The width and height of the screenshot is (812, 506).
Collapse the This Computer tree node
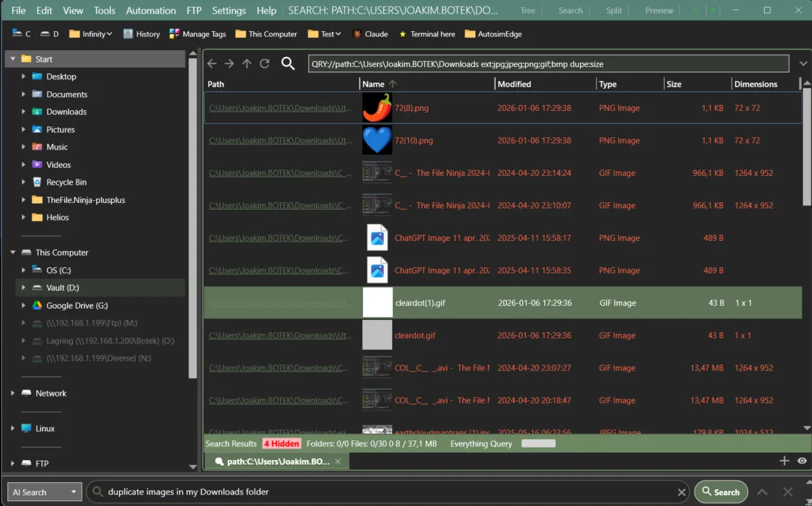click(13, 252)
